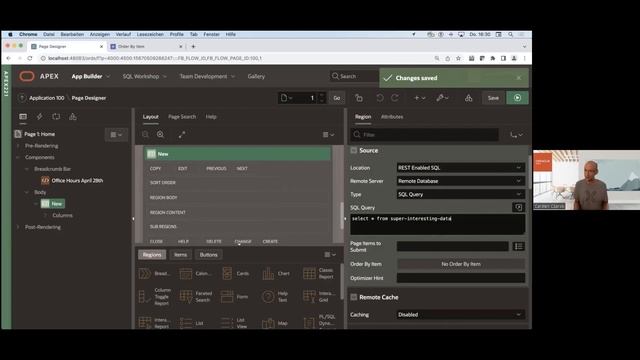Open the Processing tab icon
Image resolution: width=640 pixels, height=360 pixels.
56,117
